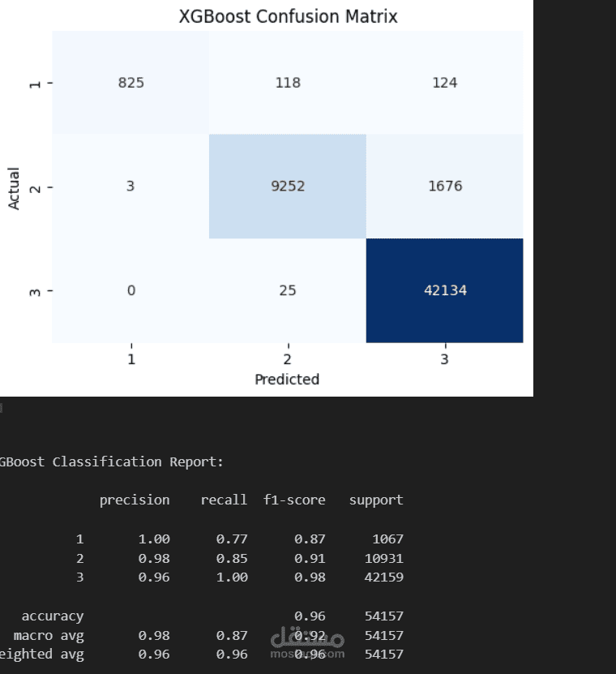
Task: Click the recall column header
Action: [224, 500]
